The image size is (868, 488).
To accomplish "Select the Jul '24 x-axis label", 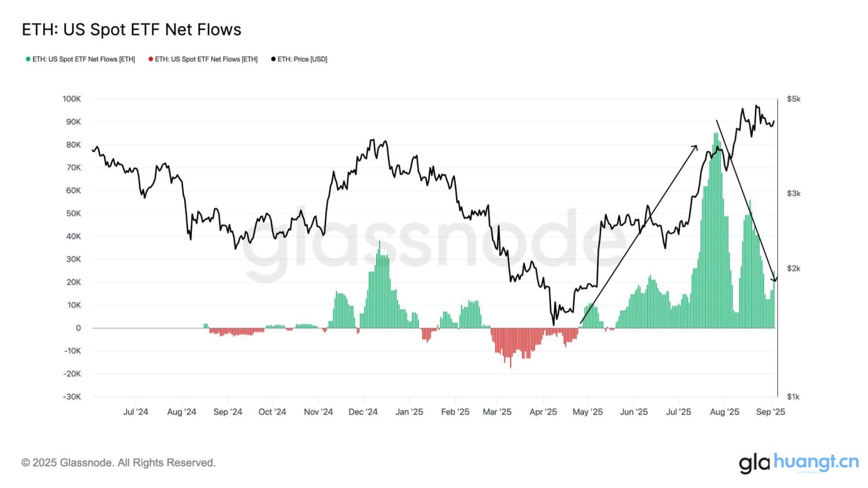I will click(135, 412).
